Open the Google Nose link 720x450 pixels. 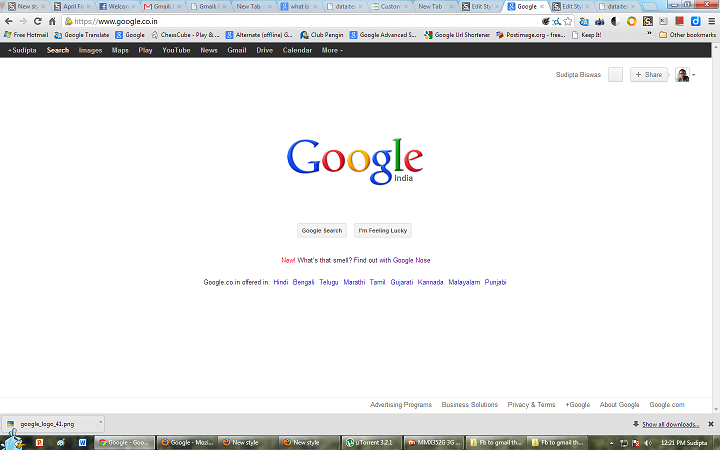pyautogui.click(x=411, y=260)
